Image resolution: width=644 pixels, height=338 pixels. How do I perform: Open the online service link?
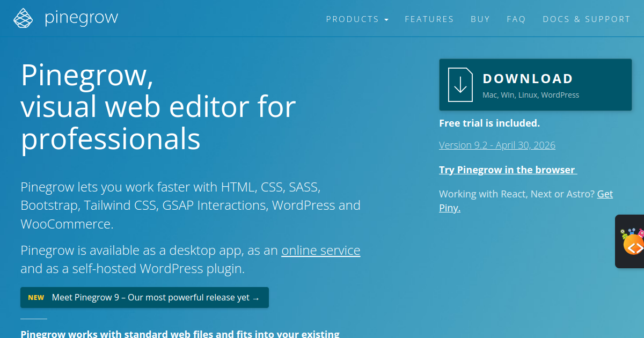[x=321, y=251]
